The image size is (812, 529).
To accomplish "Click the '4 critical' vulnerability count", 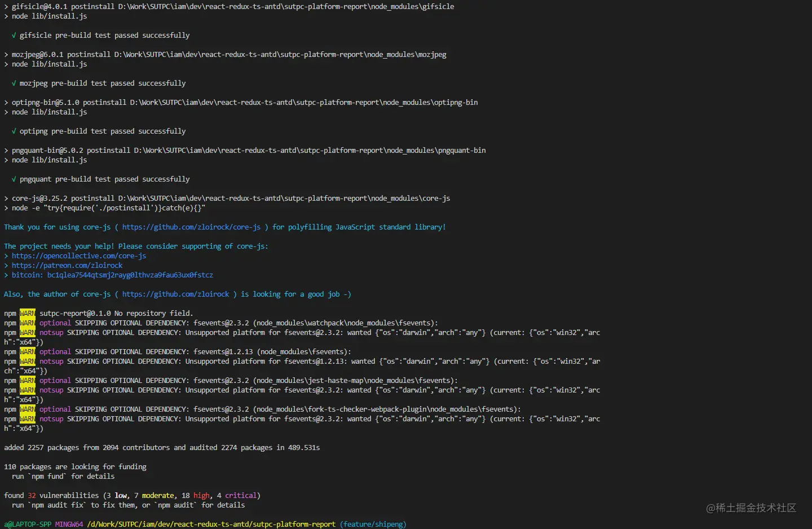I will [237, 496].
